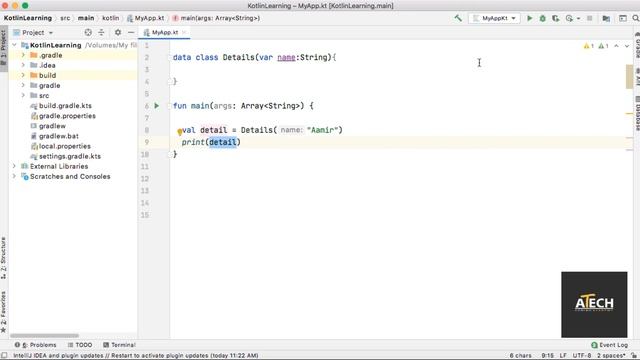Viewport: 640px width, 360px height.
Task: Run with coverage icon in toolbar
Action: click(556, 18)
